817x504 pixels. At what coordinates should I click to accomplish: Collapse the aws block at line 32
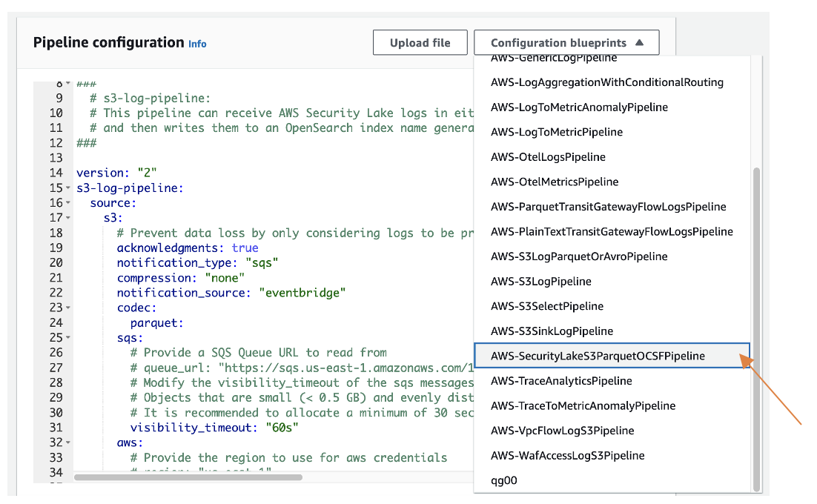coord(67,442)
